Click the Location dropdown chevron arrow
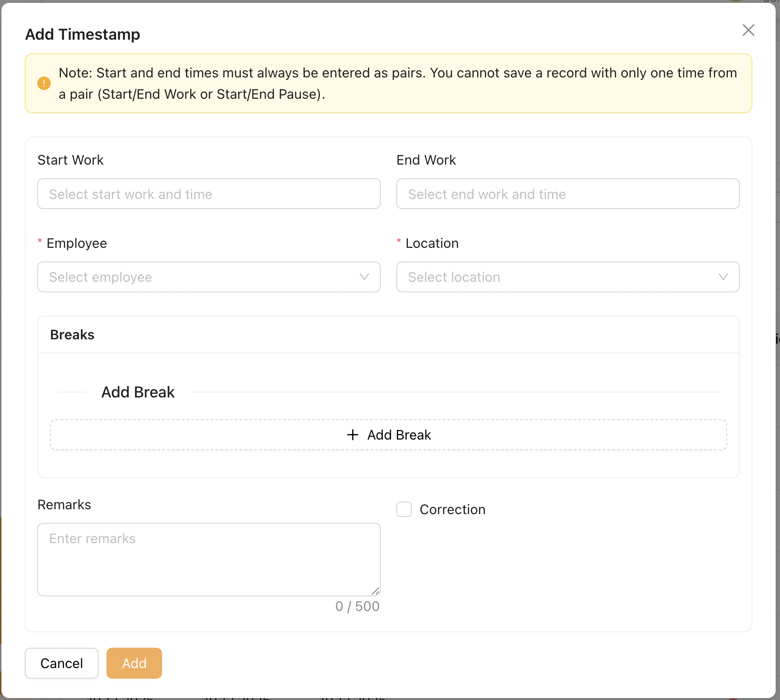The width and height of the screenshot is (780, 700). point(723,277)
